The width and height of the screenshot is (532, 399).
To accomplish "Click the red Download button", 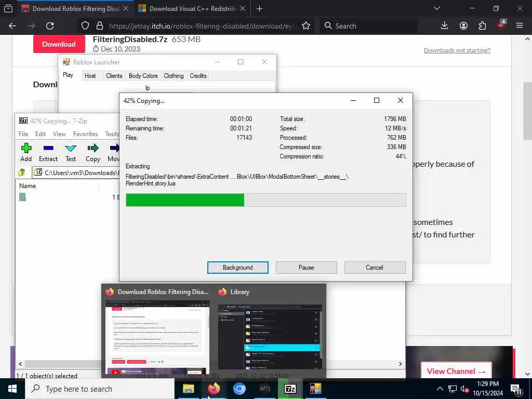I will [59, 44].
